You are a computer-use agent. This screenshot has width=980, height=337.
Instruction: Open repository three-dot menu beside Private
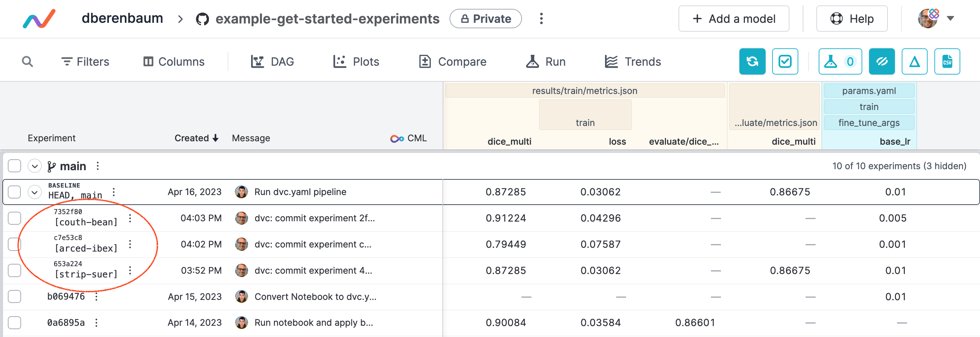(541, 19)
